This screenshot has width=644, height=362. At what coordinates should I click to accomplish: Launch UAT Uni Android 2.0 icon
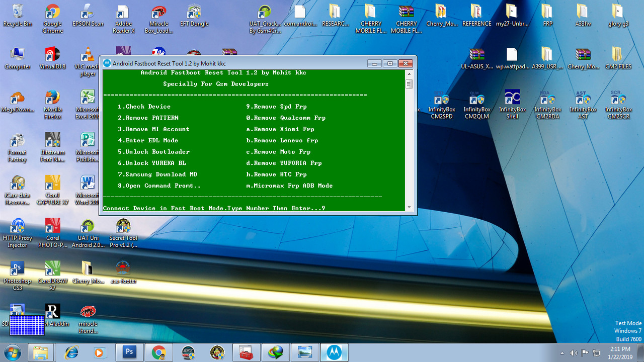(x=88, y=233)
